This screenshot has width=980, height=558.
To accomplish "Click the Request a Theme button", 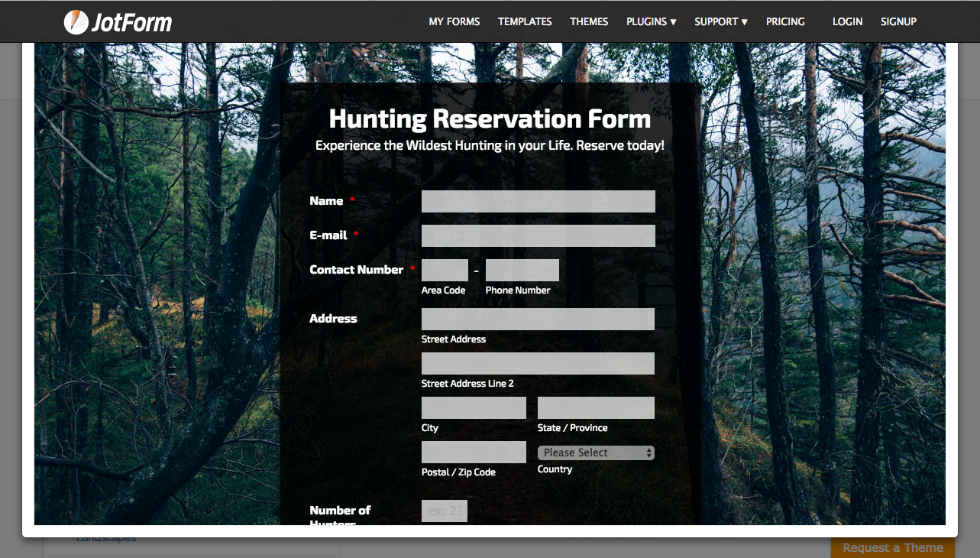I will coord(893,547).
